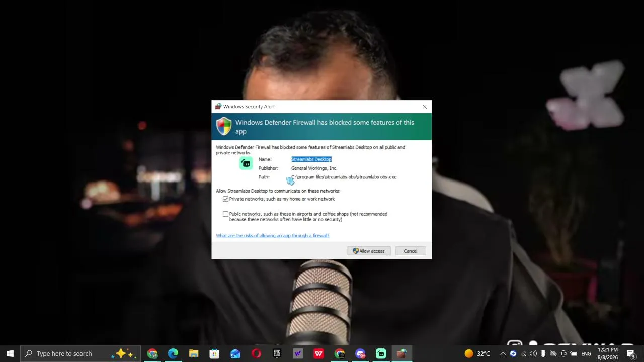
Task: Click the Streamlabs app icon in the dialog
Action: (x=246, y=163)
